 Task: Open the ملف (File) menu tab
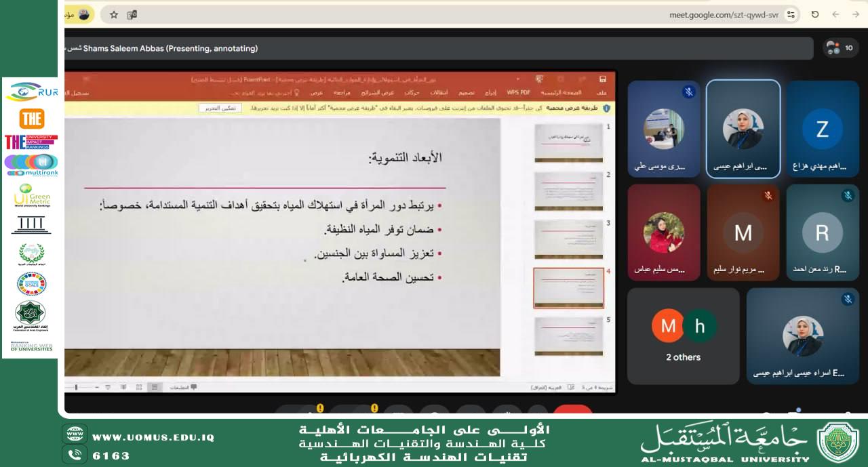coord(601,93)
